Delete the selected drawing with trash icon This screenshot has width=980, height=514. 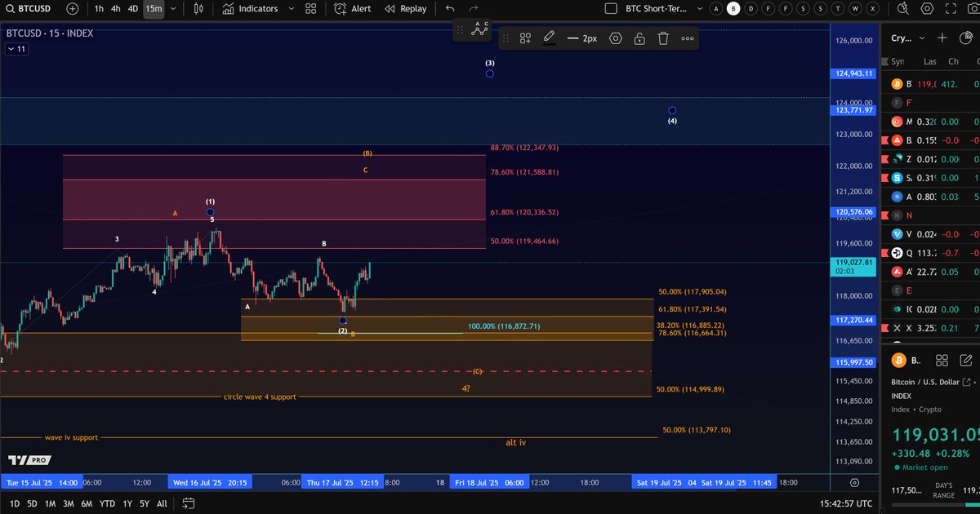click(663, 38)
